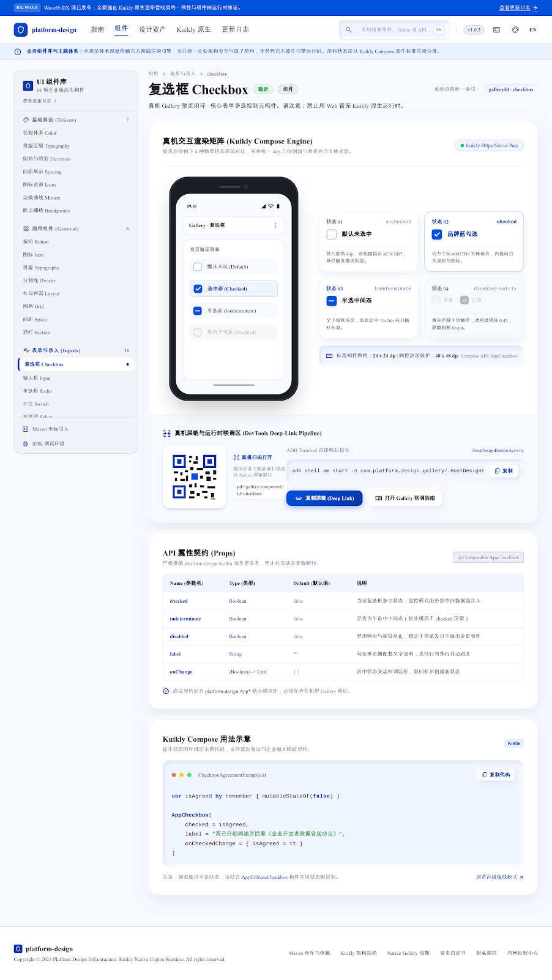Viewport: 552px width, 980px height.
Task: Click chevron beside 查看变更日志 in sidebar
Action: [56, 101]
